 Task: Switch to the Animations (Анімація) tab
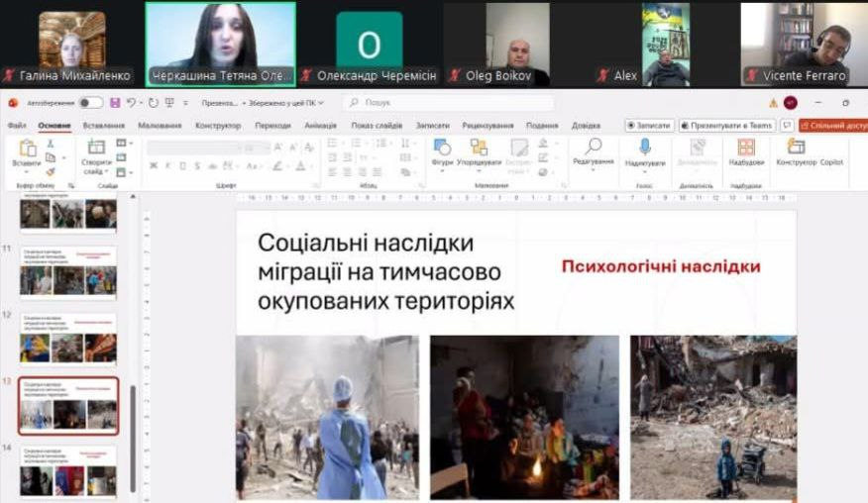320,126
